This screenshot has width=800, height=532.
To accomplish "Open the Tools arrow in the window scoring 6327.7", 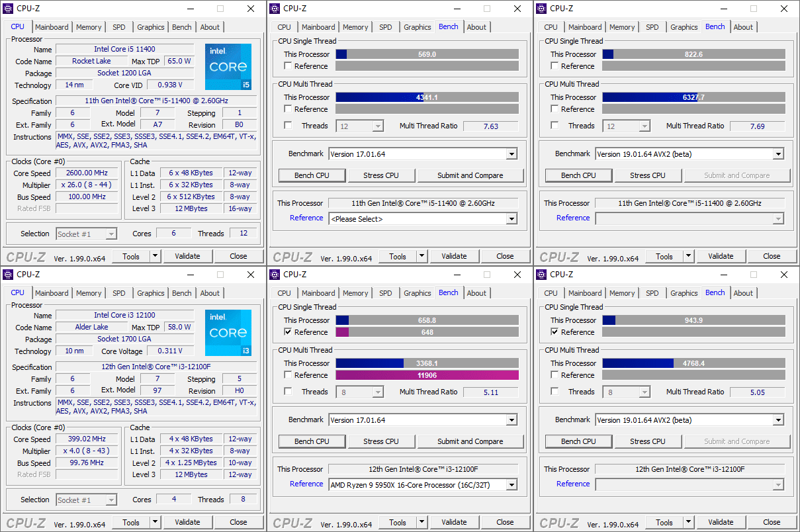I will click(x=688, y=256).
